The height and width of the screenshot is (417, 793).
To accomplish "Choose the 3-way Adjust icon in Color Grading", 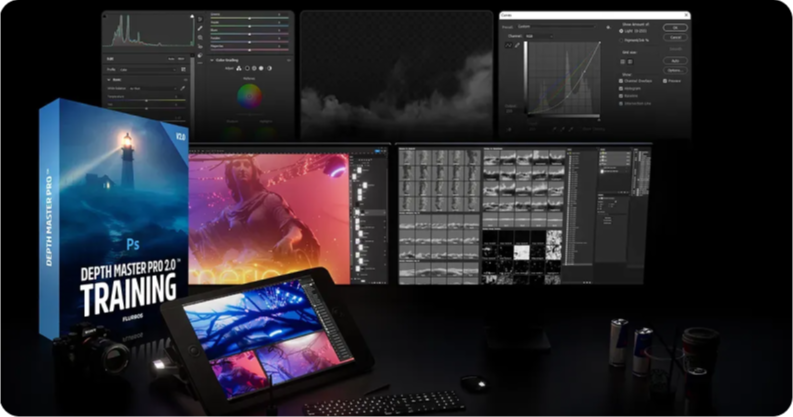I will [x=239, y=68].
